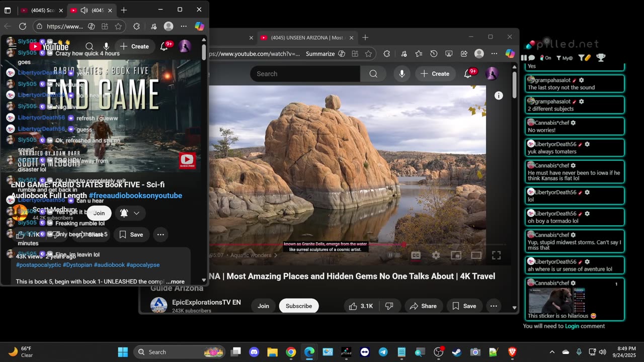Toggle the 'My@' mentions filter in pilled.net

click(x=565, y=58)
